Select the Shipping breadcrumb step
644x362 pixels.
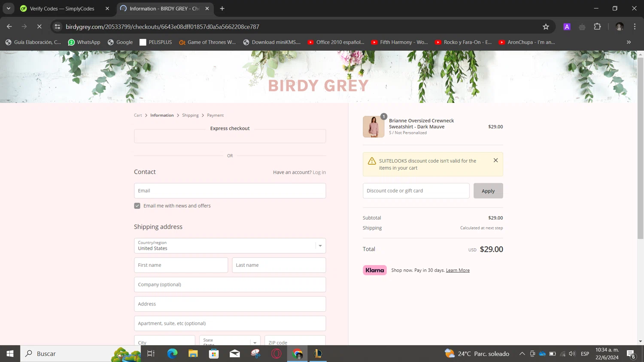tap(190, 115)
